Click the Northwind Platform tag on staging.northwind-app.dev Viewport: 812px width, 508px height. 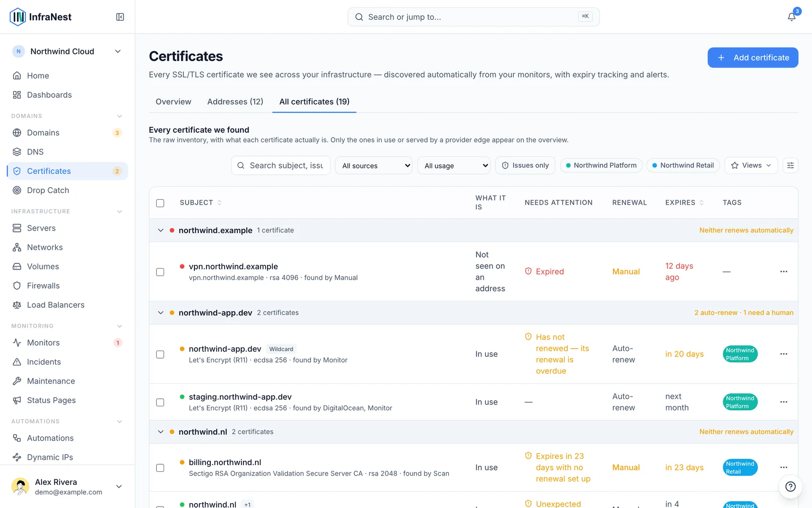740,402
